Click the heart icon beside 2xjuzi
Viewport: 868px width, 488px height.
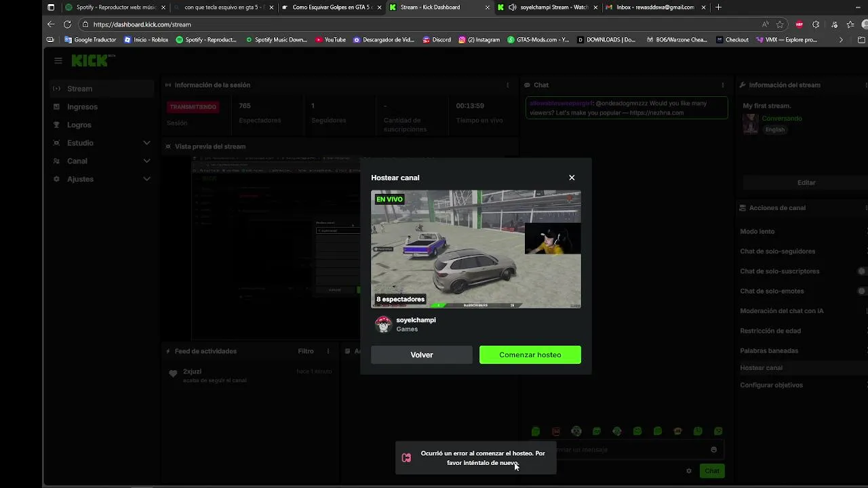point(173,373)
